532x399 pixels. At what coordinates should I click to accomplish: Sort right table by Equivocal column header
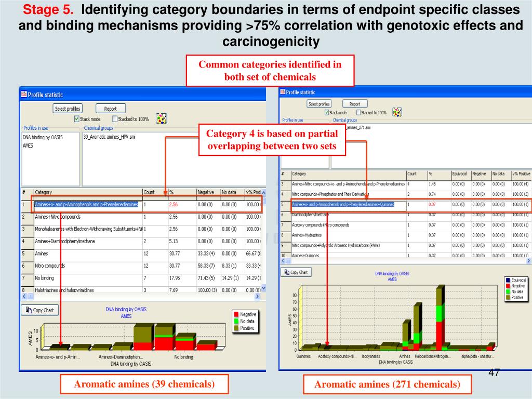coord(461,174)
